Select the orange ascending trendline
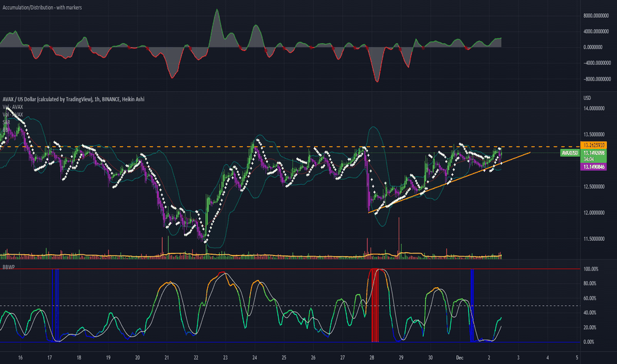The height and width of the screenshot is (364, 617). pos(449,183)
